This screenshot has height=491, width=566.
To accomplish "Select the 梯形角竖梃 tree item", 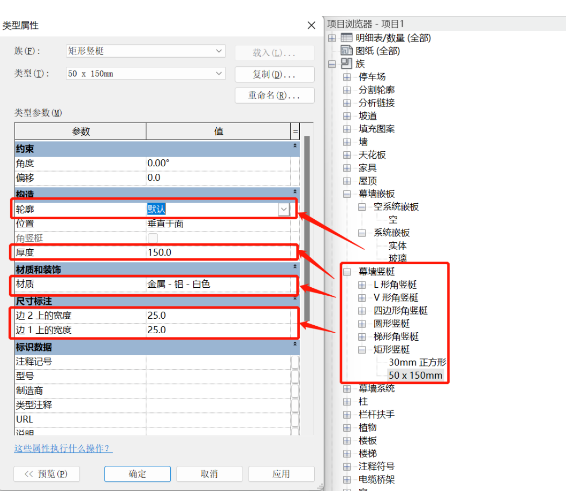I will tap(396, 337).
